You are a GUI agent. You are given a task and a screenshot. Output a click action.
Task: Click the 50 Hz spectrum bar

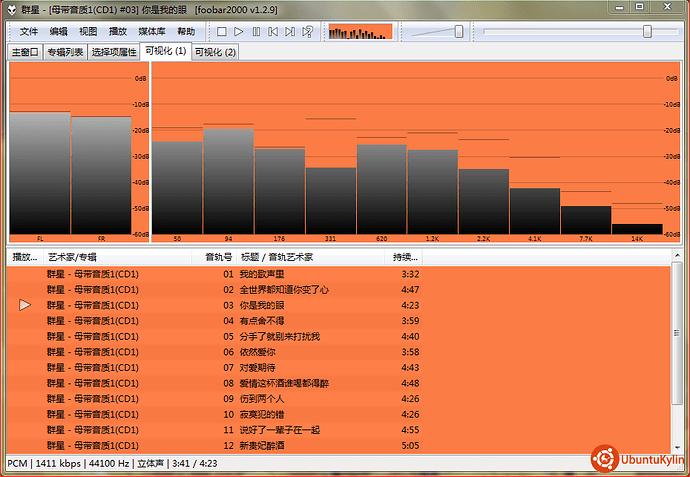(177, 187)
